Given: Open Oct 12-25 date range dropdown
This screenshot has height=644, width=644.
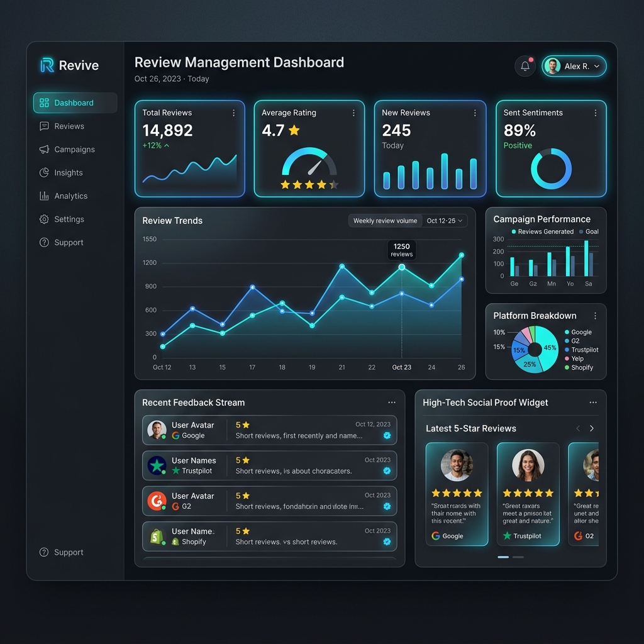Looking at the screenshot, I should [x=445, y=221].
